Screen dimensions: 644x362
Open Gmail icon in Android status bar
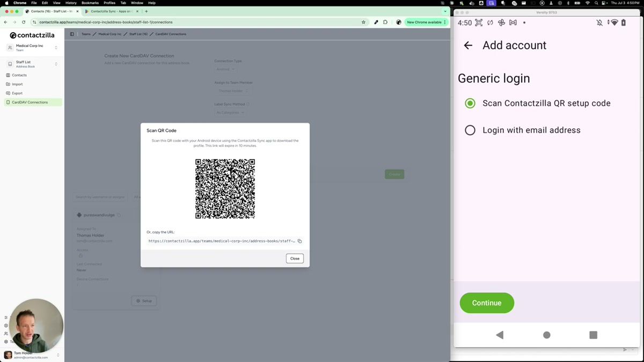513,23
